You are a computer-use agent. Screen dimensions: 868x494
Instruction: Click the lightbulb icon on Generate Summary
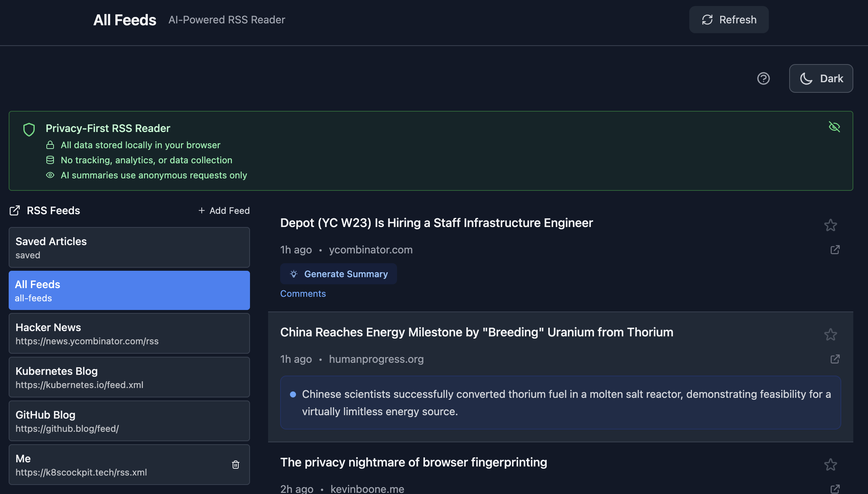[294, 274]
